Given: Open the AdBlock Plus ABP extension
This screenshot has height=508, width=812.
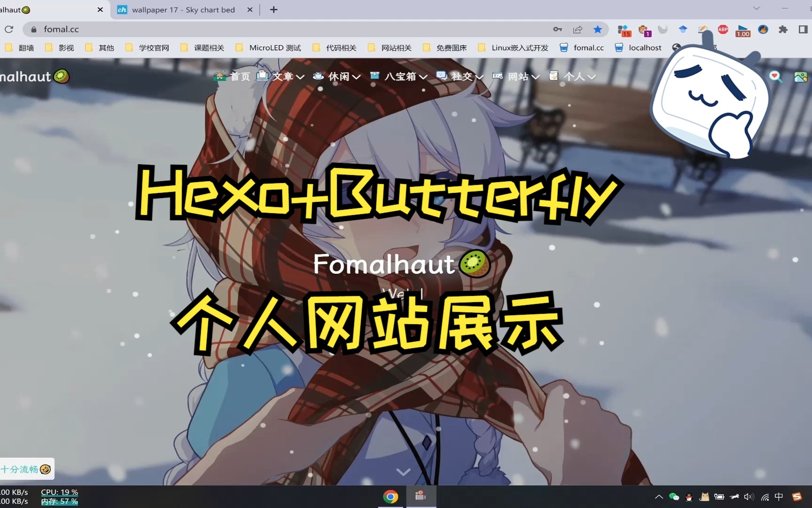Looking at the screenshot, I should coord(723,29).
